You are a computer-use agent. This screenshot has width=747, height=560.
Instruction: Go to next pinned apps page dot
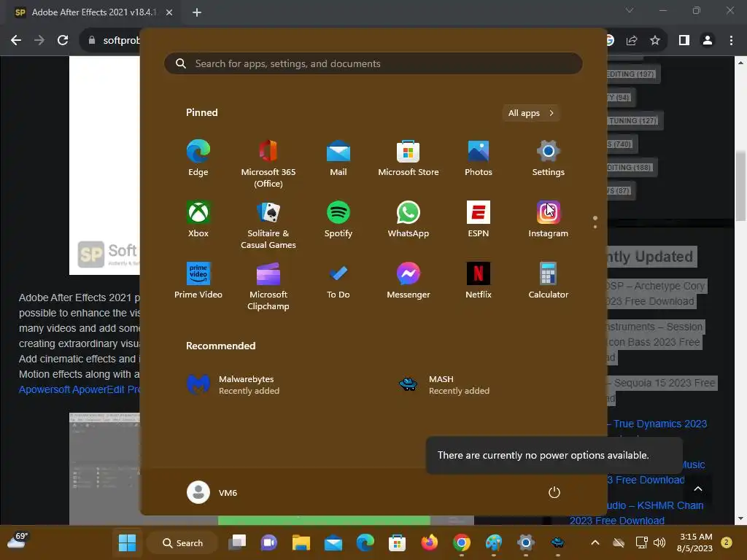click(595, 227)
